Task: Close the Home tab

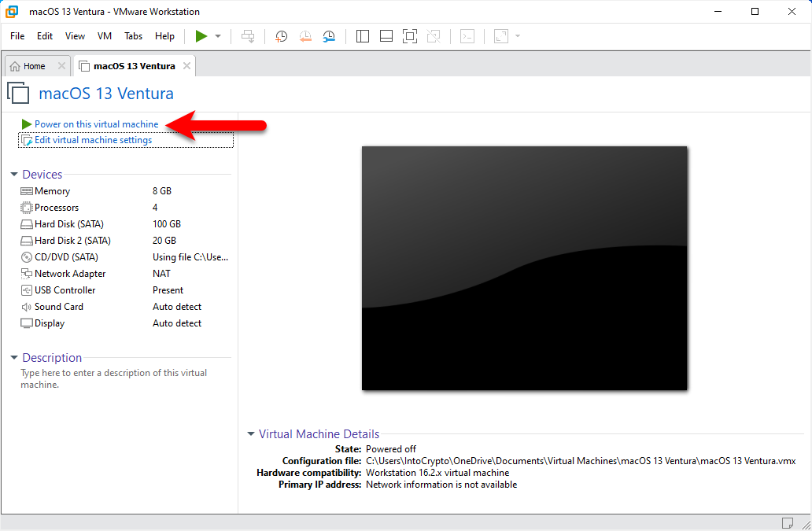Action: [x=61, y=66]
